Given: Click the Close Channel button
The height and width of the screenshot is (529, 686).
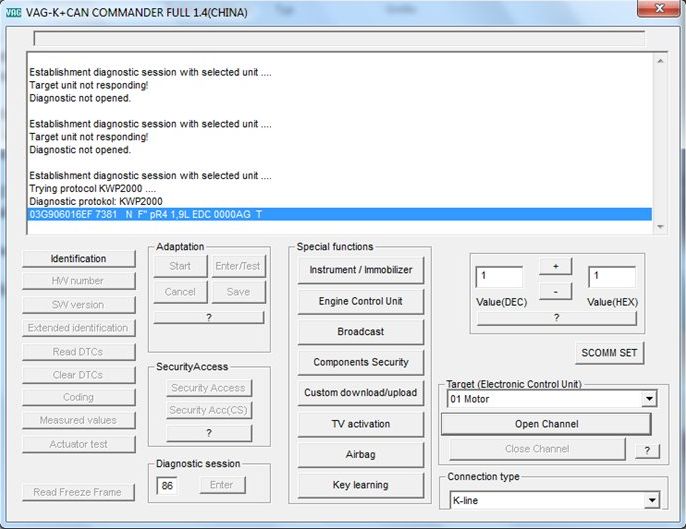Looking at the screenshot, I should 537,449.
